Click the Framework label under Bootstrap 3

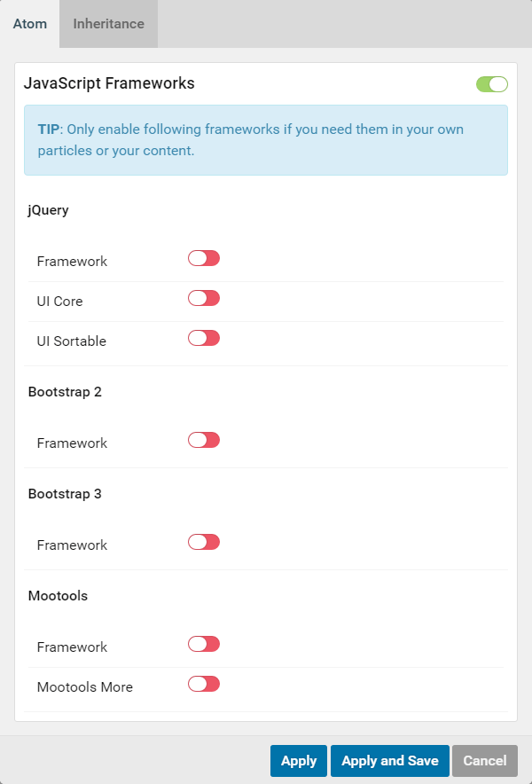[71, 545]
